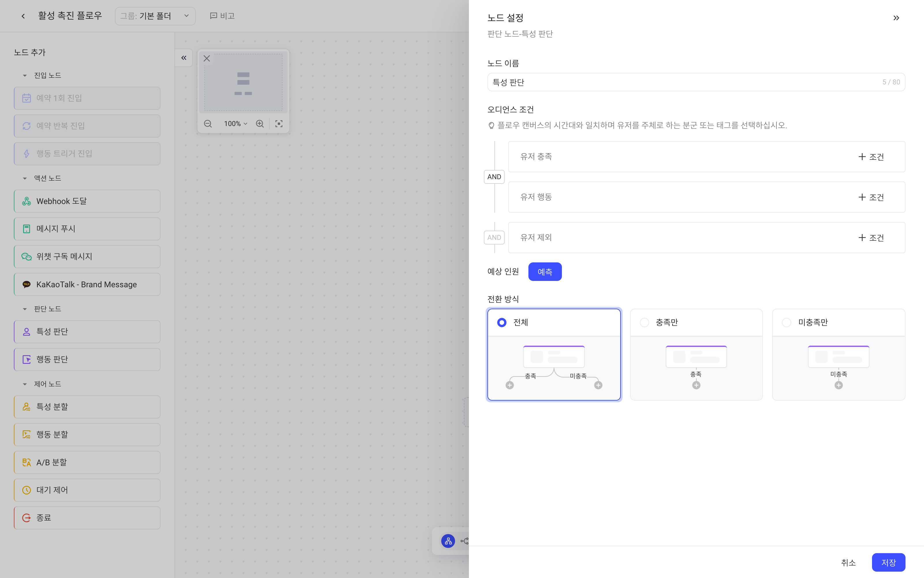
Task: Select the KaKaoTalk - Brand Message node
Action: tap(87, 284)
